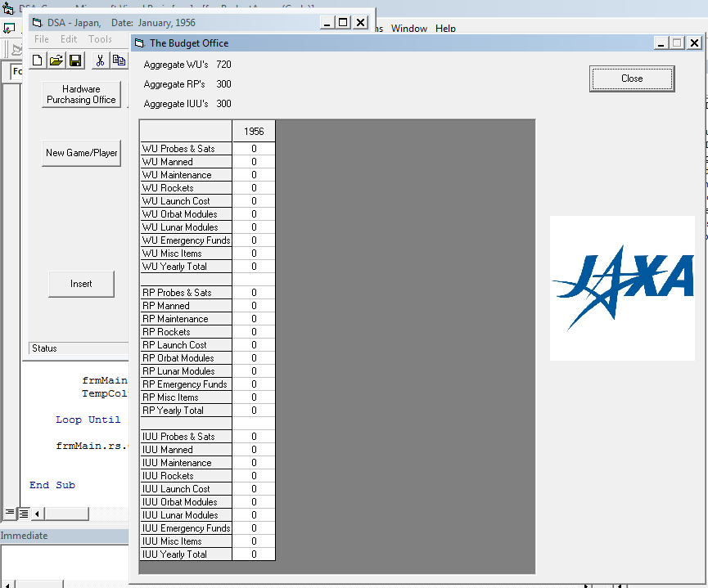Click the Insert button
The height and width of the screenshot is (588, 708).
coord(81,284)
